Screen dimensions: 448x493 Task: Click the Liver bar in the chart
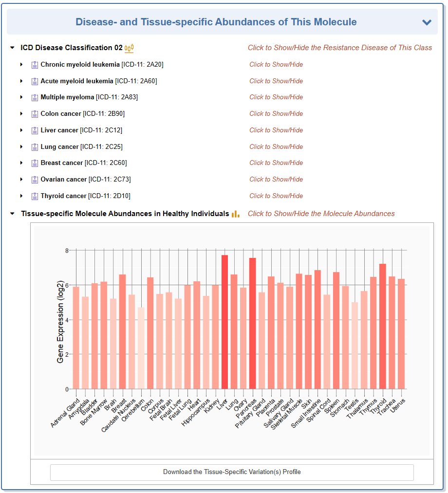coord(224,321)
